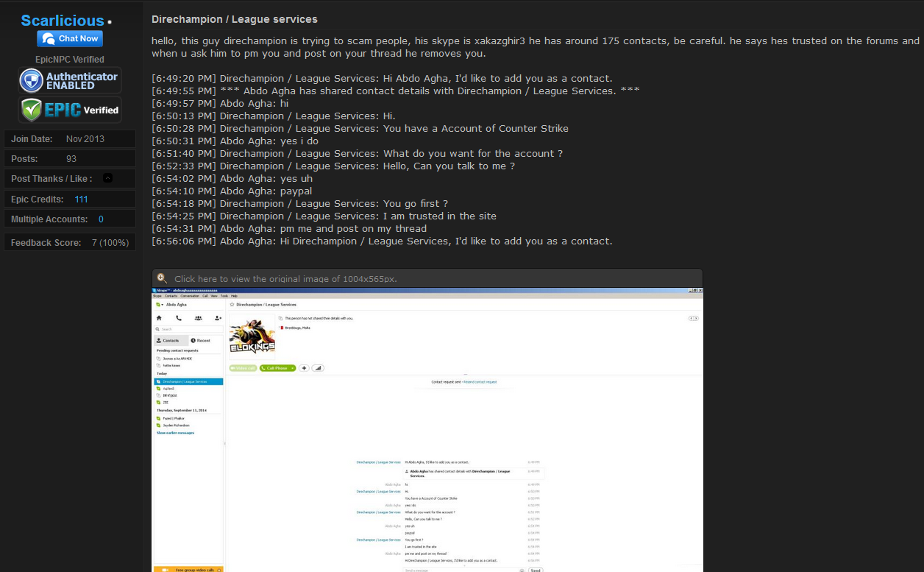Select Direchampion / League Services in contact list
Image resolution: width=924 pixels, height=572 pixels.
tap(188, 381)
